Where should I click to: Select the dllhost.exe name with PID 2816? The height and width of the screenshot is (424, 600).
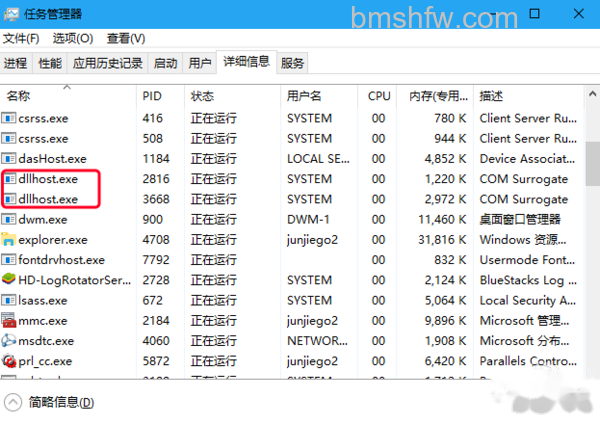(x=48, y=179)
